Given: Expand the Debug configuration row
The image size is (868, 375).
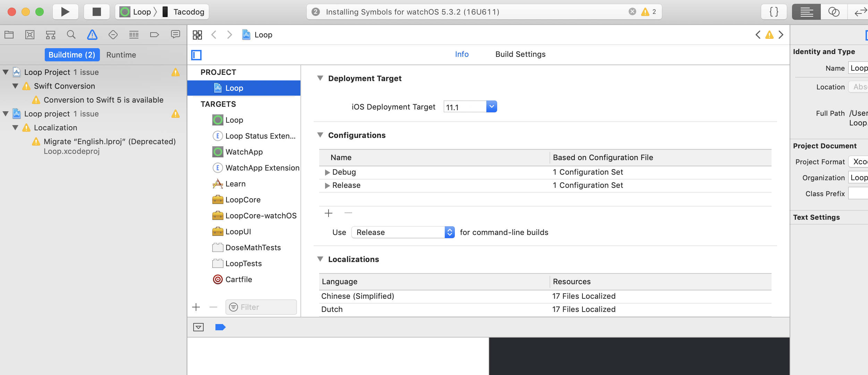Looking at the screenshot, I should [327, 172].
